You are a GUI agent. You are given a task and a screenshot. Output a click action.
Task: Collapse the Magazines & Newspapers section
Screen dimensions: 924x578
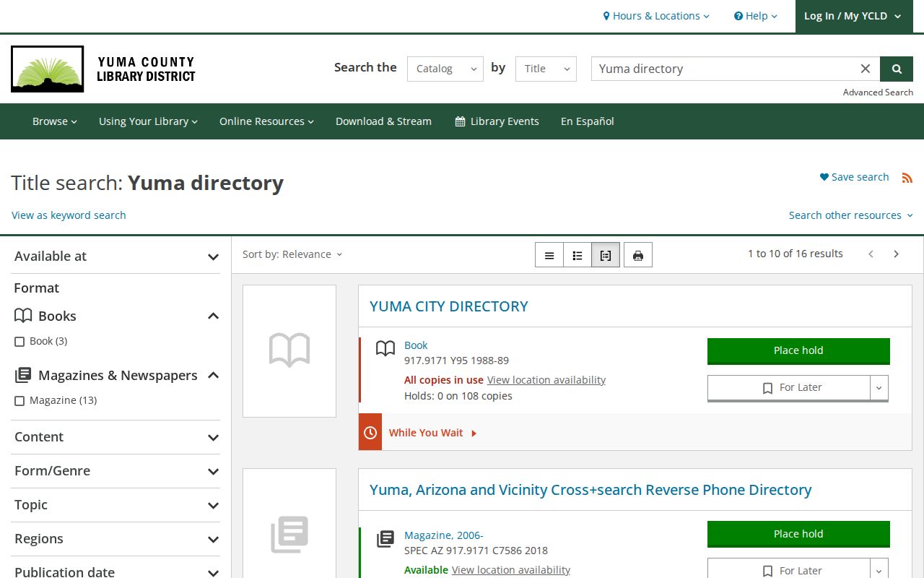pos(213,375)
